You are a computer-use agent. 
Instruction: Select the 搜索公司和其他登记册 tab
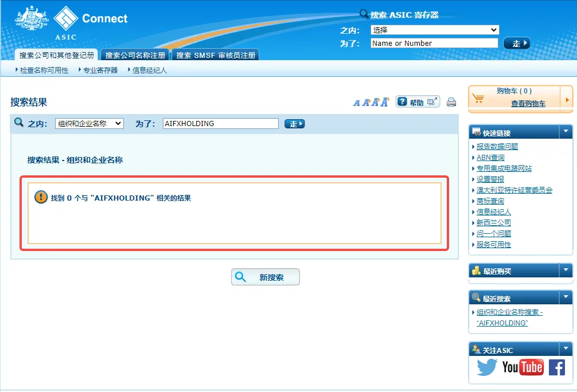click(56, 55)
